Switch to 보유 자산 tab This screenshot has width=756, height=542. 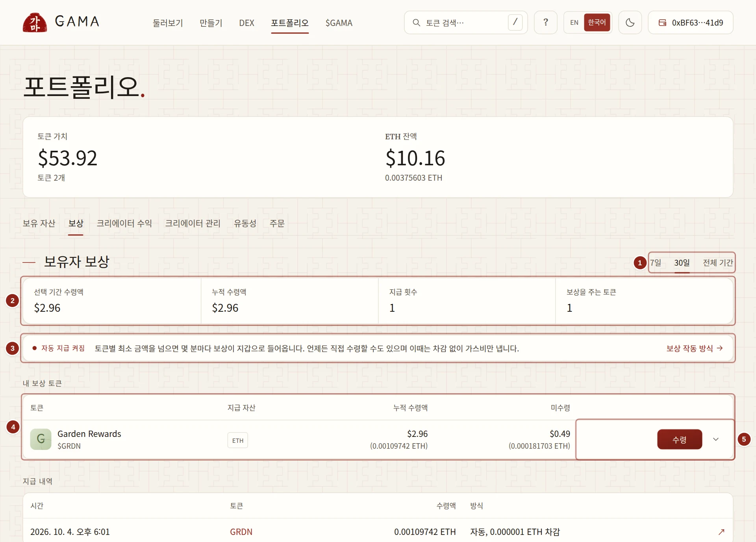coord(39,223)
